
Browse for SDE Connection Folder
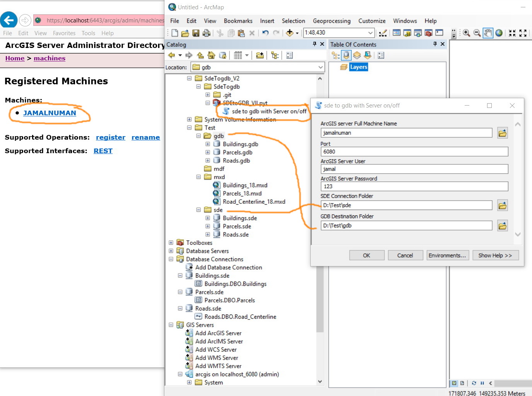pos(503,205)
